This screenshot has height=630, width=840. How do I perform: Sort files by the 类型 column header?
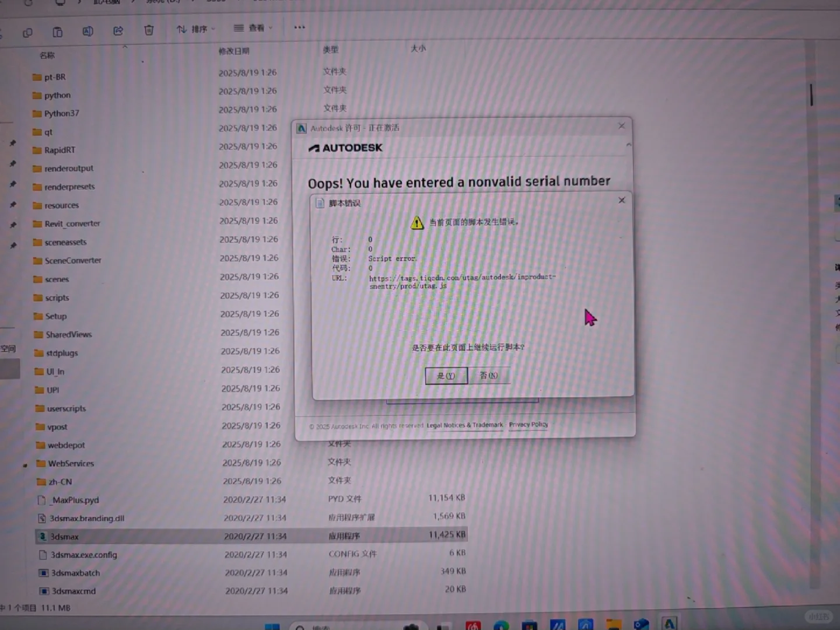click(x=331, y=50)
